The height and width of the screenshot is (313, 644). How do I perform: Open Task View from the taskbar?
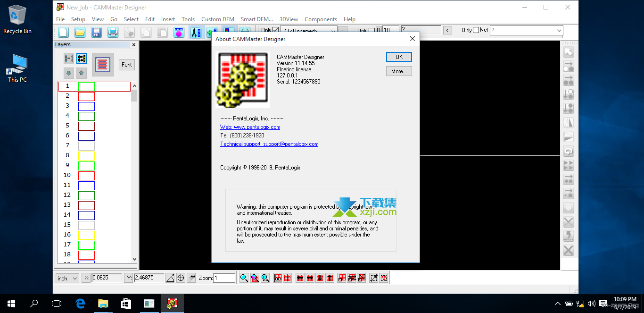point(57,304)
